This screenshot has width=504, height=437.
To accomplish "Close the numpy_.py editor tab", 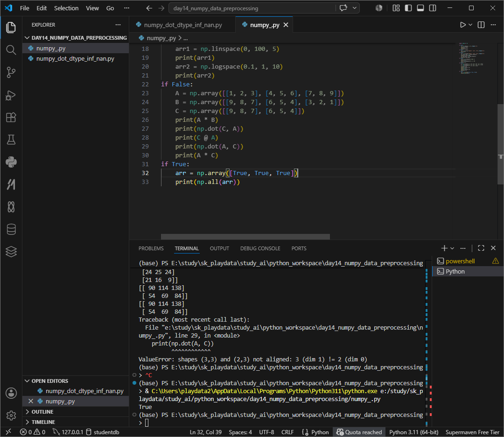I will [286, 25].
